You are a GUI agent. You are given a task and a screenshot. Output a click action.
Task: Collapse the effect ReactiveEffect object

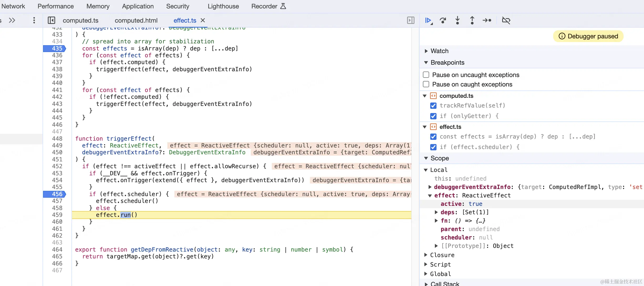[x=430, y=196]
